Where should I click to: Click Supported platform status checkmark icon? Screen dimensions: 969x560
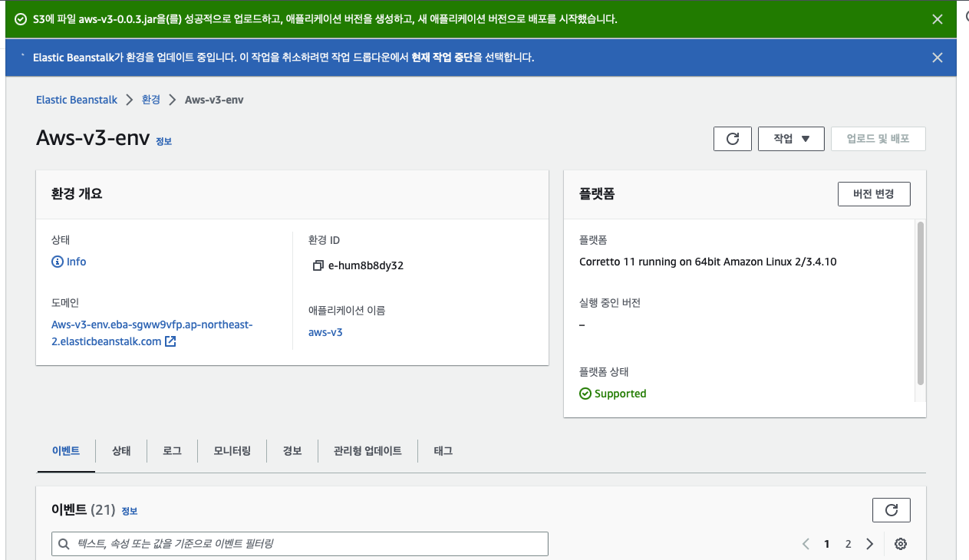click(585, 394)
